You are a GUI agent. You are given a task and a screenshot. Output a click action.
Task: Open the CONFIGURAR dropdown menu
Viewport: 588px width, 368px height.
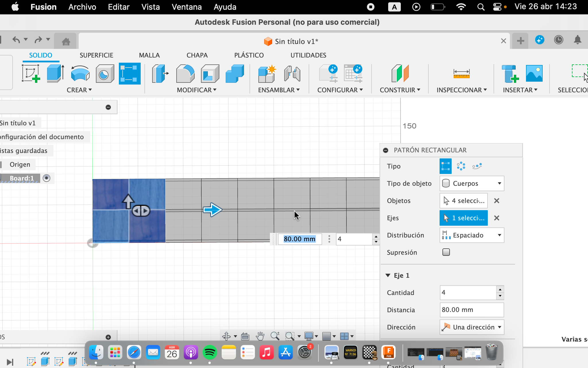click(x=340, y=90)
